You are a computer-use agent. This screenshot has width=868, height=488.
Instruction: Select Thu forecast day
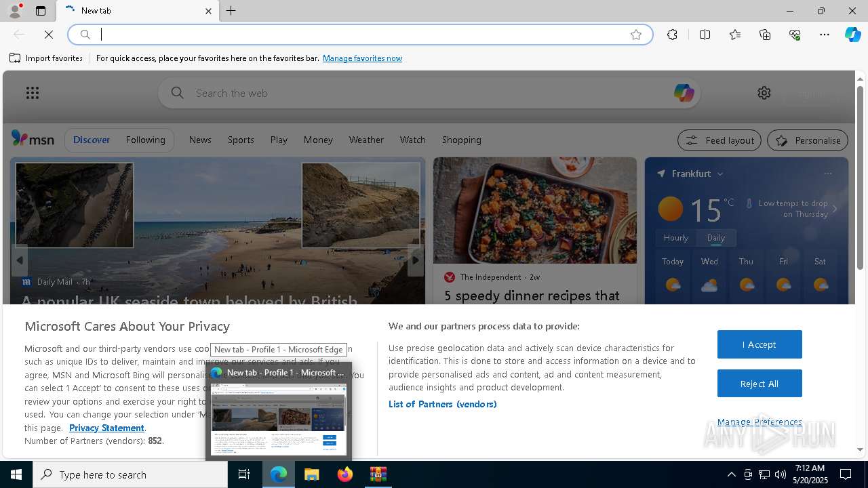tap(746, 276)
